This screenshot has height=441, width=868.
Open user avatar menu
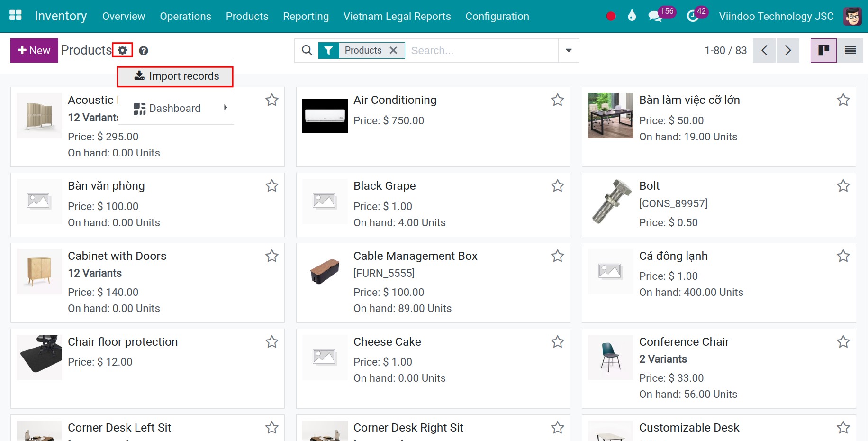click(853, 16)
